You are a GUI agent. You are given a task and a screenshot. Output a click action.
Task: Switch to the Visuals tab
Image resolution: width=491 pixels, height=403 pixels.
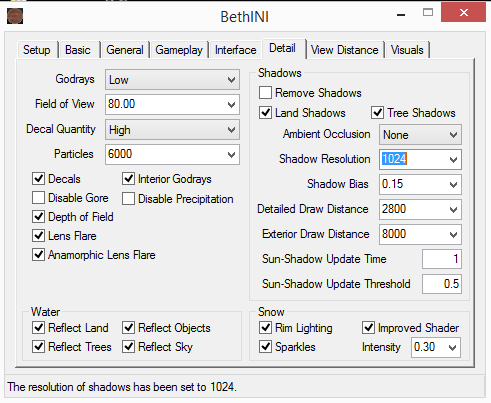point(407,50)
